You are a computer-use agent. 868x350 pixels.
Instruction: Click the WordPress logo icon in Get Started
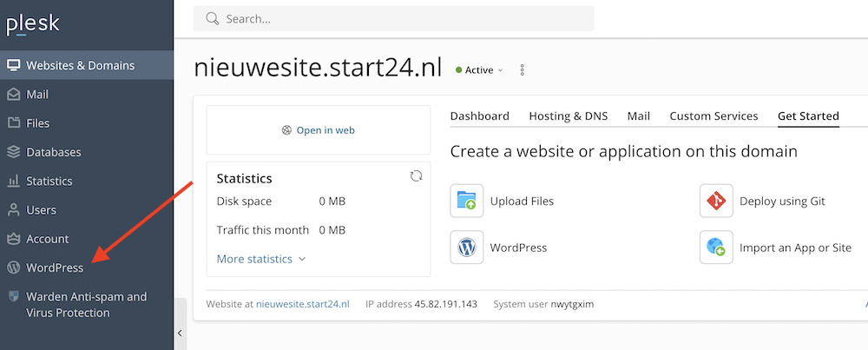coord(466,248)
